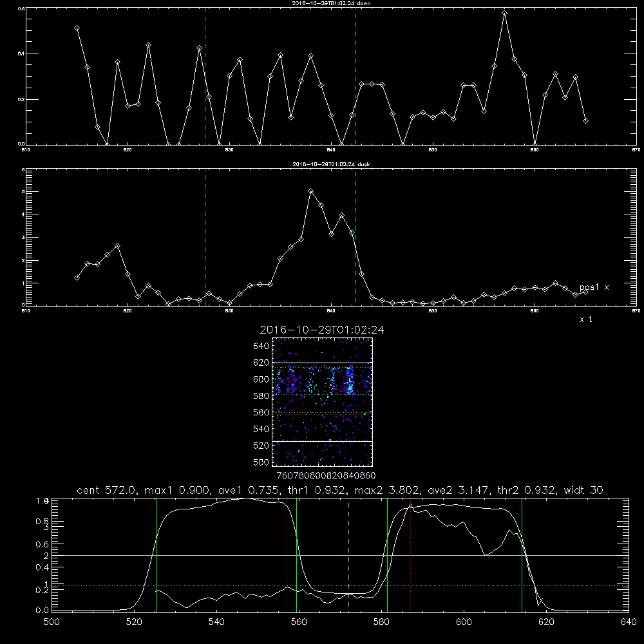Click the 540 label on bottom plot x-axis

click(x=216, y=622)
